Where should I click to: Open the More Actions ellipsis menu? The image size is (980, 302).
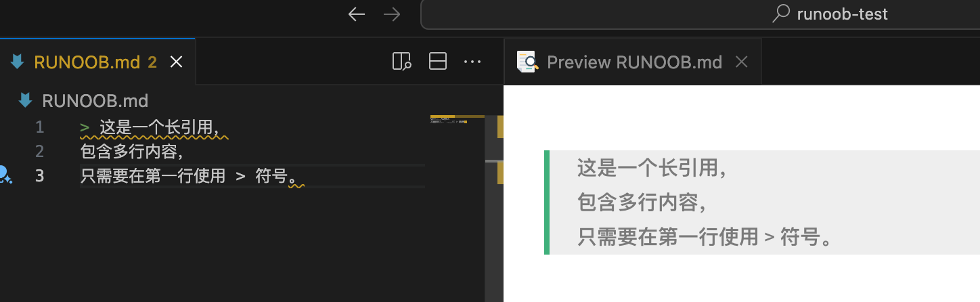click(x=472, y=62)
